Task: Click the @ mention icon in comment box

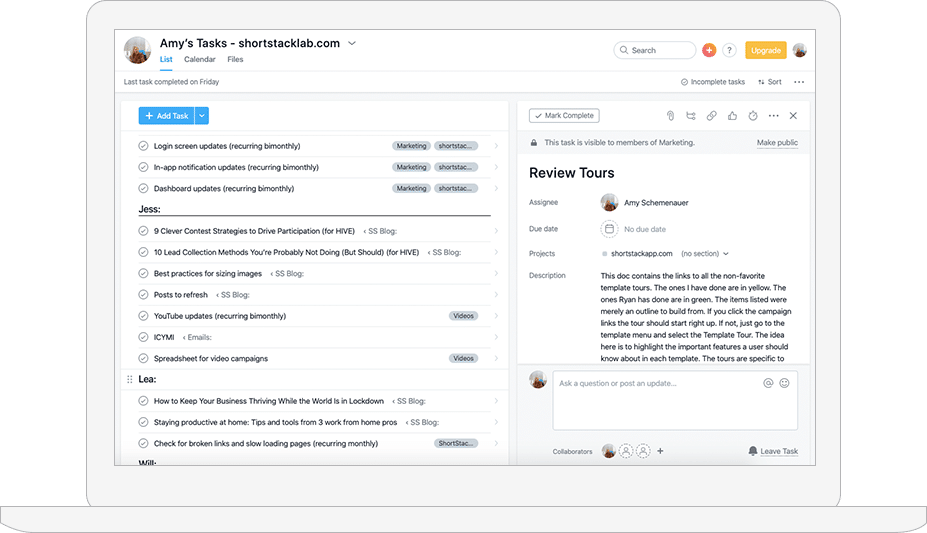Action: coord(768,382)
